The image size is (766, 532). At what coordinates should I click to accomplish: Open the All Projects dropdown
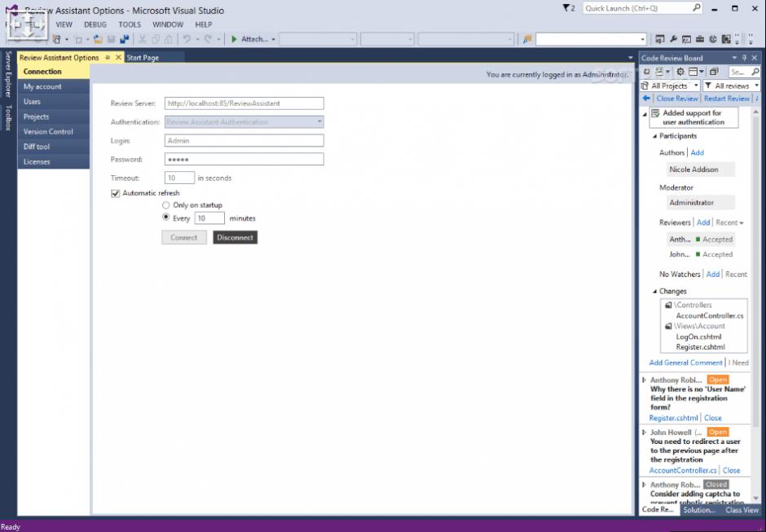coord(675,86)
